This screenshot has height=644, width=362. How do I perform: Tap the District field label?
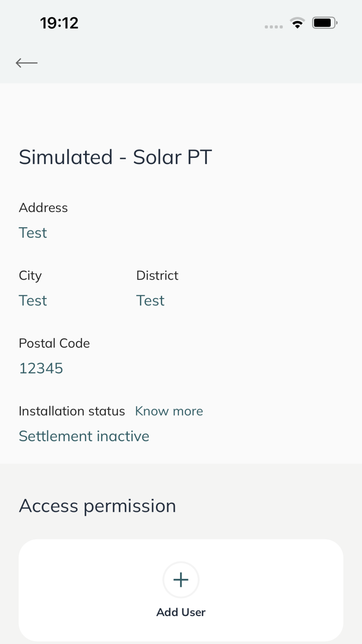(x=157, y=275)
